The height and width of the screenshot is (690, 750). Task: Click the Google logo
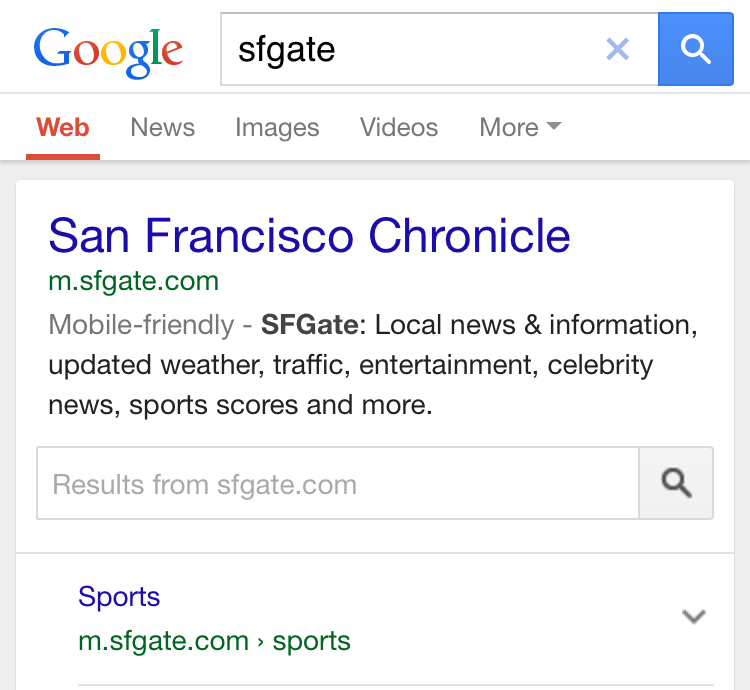point(108,50)
